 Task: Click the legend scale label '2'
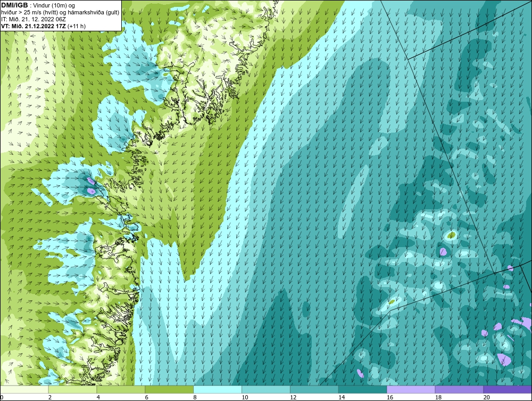tap(50, 397)
